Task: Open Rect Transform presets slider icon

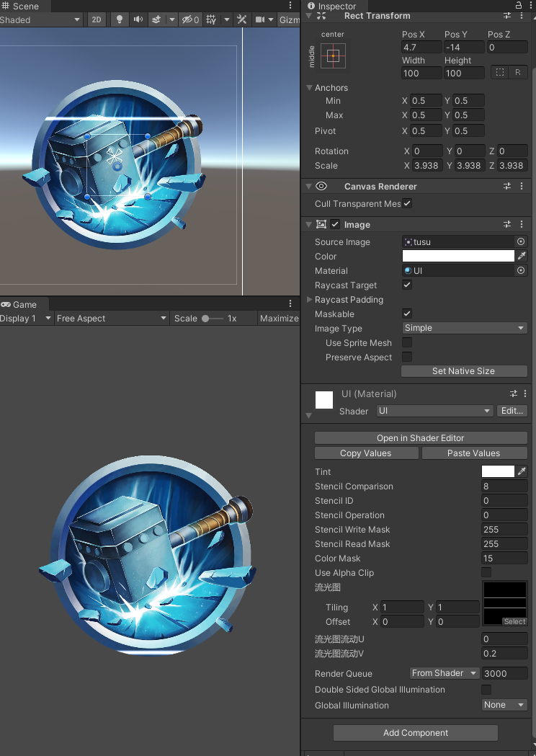Action: (507, 16)
